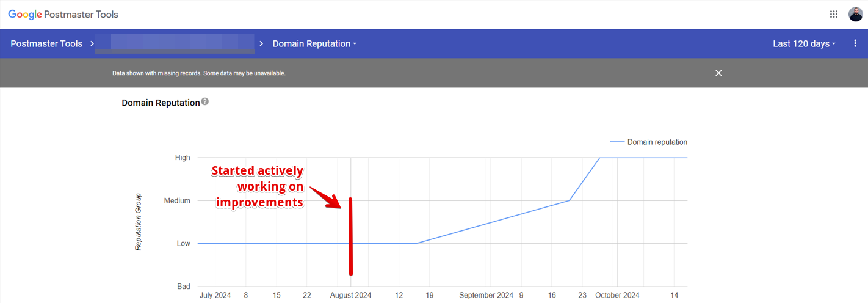The image size is (868, 303).
Task: Open the Google apps grid icon
Action: (834, 15)
